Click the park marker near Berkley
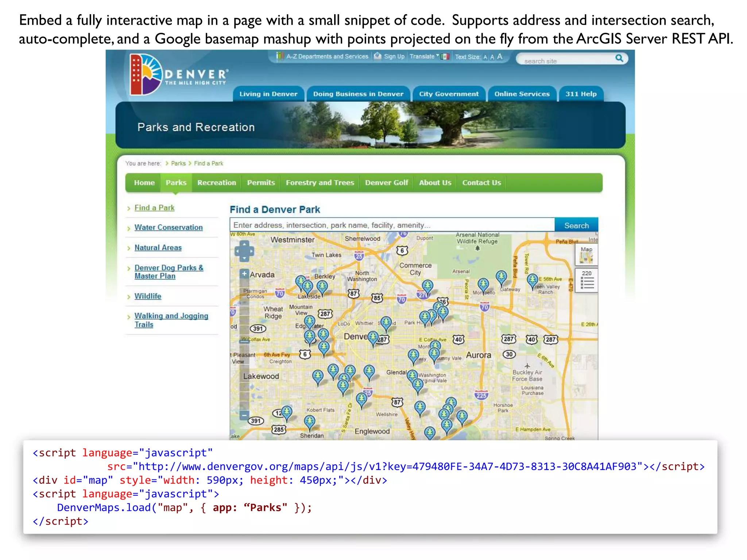This screenshot has width=747, height=560. coord(322,287)
